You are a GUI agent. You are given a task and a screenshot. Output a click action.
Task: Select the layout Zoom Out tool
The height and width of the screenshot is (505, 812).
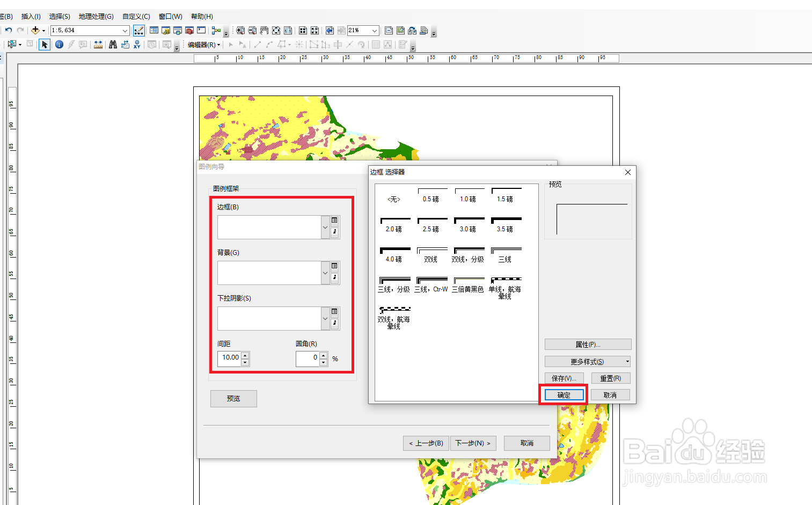click(252, 31)
